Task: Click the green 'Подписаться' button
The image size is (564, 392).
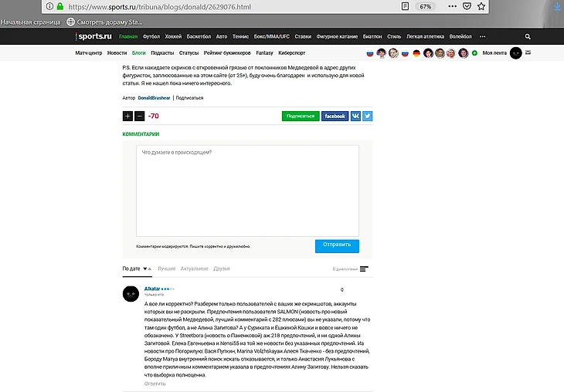Action: coord(301,116)
